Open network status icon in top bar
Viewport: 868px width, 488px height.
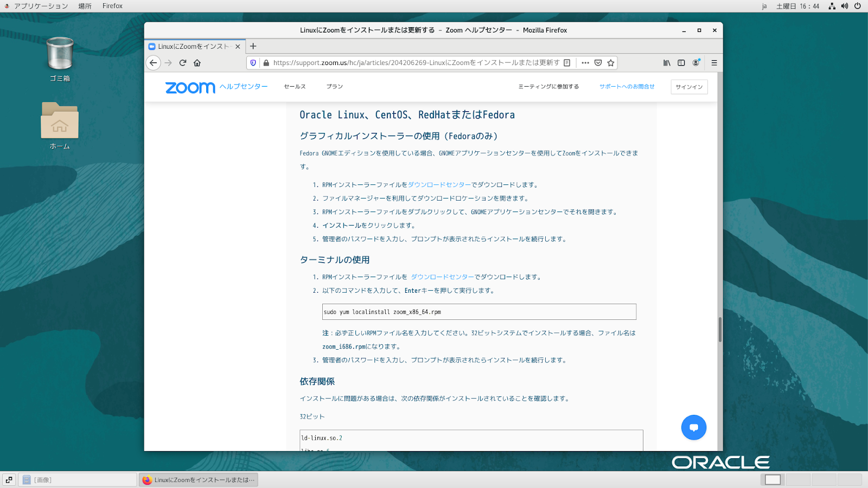[x=832, y=6]
